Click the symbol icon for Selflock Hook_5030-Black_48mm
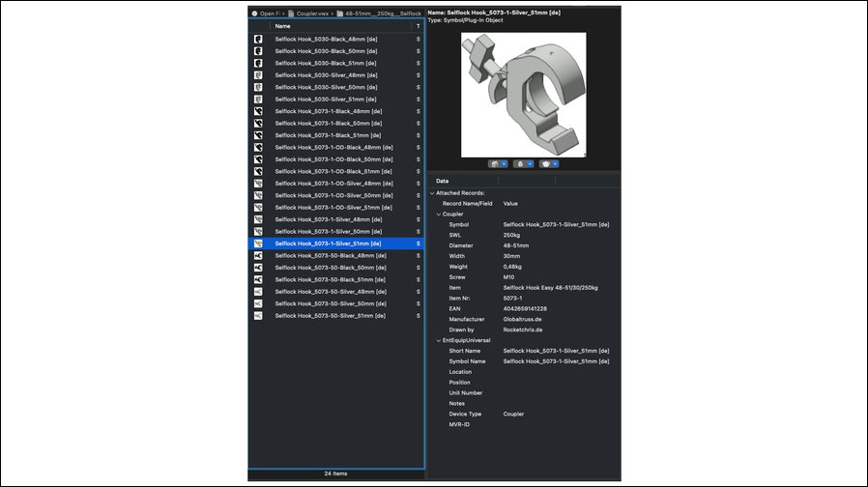 click(258, 40)
